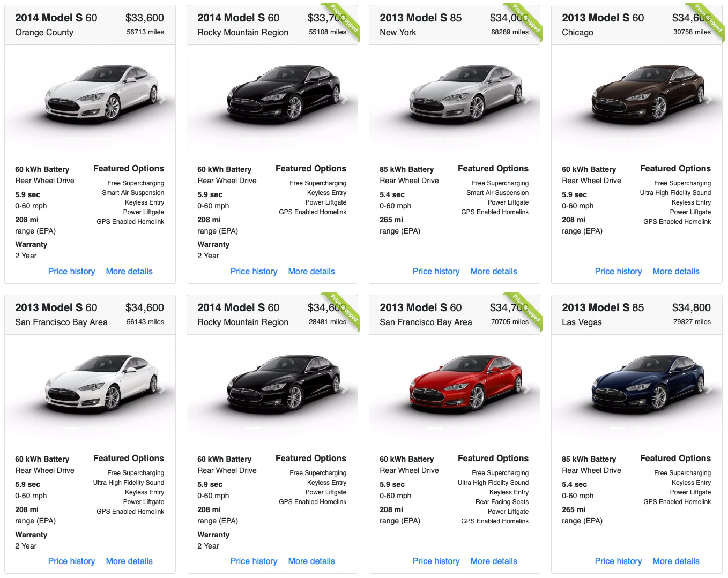728x578 pixels.
Task: Open Price history for 56143-mile San Francisco car
Action: tap(71, 561)
